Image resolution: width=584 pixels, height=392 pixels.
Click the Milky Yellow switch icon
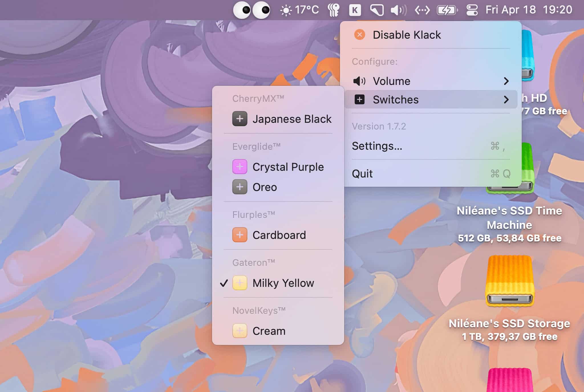(x=240, y=283)
